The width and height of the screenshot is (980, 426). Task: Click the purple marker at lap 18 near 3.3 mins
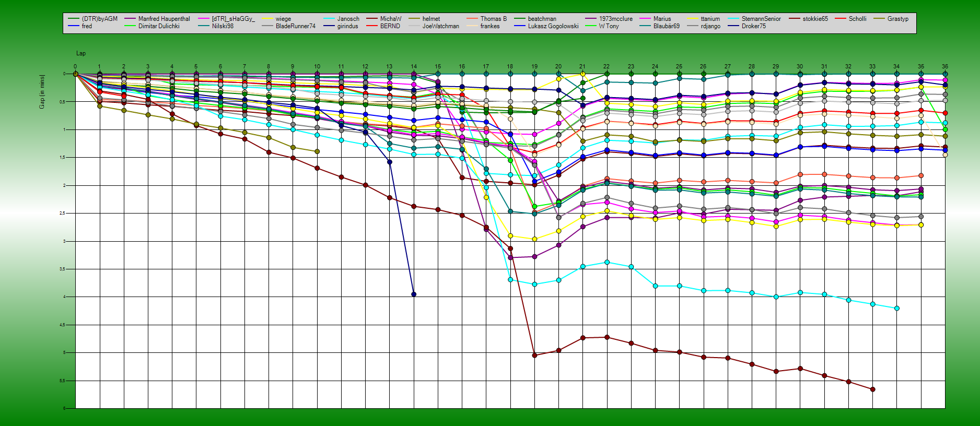point(510,257)
